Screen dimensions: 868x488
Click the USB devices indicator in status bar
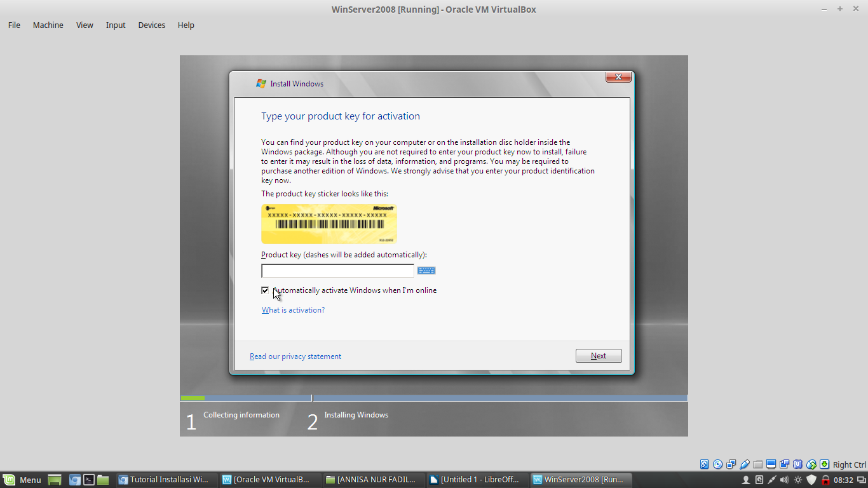coord(745,464)
